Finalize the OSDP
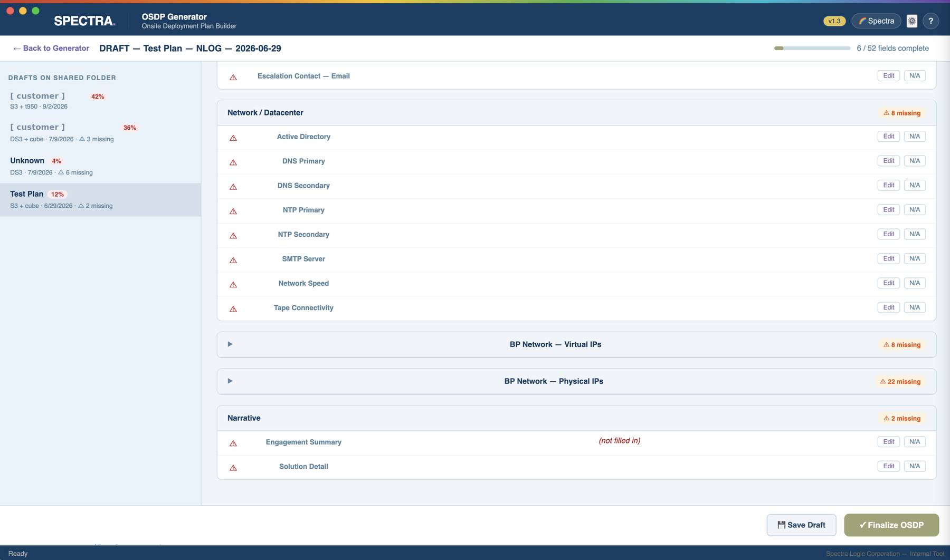950x560 pixels. (x=891, y=525)
